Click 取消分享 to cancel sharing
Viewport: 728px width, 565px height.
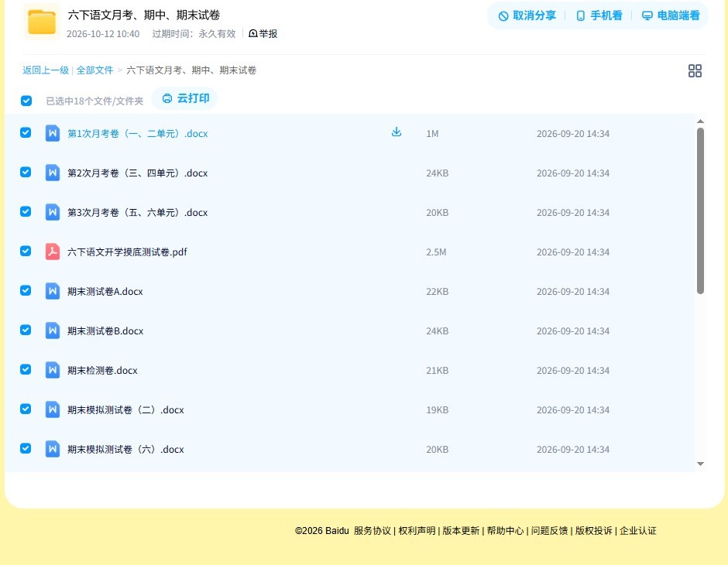(527, 15)
